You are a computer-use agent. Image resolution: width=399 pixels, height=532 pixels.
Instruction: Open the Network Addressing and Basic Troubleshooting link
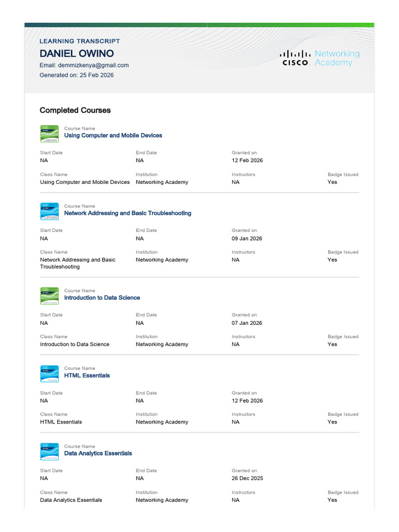click(x=127, y=214)
